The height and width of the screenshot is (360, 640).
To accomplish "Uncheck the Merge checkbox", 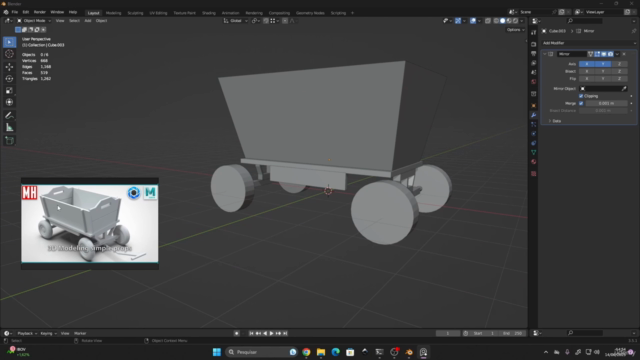I will pyautogui.click(x=581, y=103).
